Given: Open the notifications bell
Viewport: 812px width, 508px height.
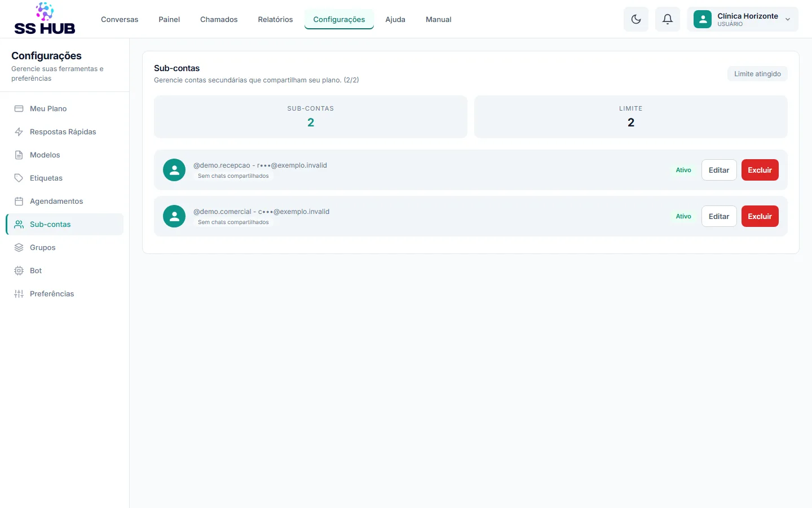Looking at the screenshot, I should (668, 19).
